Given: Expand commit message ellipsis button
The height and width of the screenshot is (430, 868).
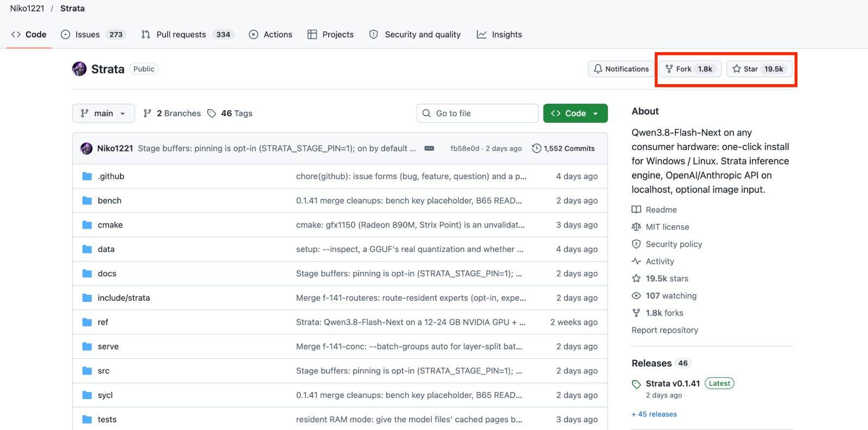Looking at the screenshot, I should click(x=429, y=148).
